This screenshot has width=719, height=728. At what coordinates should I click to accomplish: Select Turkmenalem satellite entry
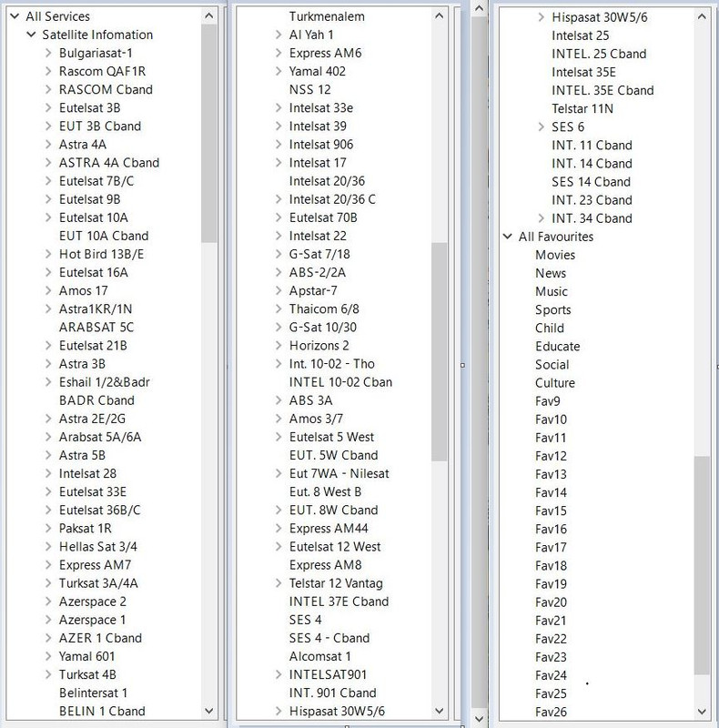click(x=327, y=16)
